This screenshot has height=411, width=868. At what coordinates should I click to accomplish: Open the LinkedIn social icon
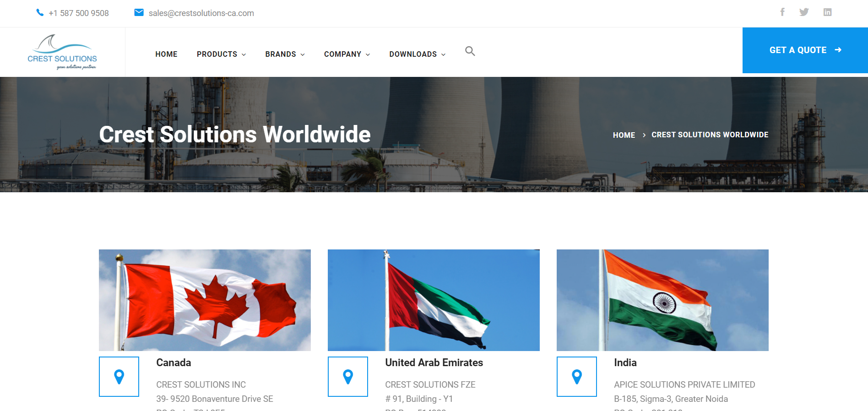(827, 12)
